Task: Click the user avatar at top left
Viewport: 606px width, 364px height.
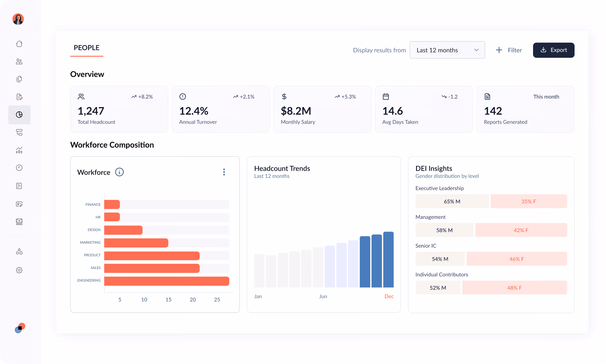Action: (x=18, y=19)
